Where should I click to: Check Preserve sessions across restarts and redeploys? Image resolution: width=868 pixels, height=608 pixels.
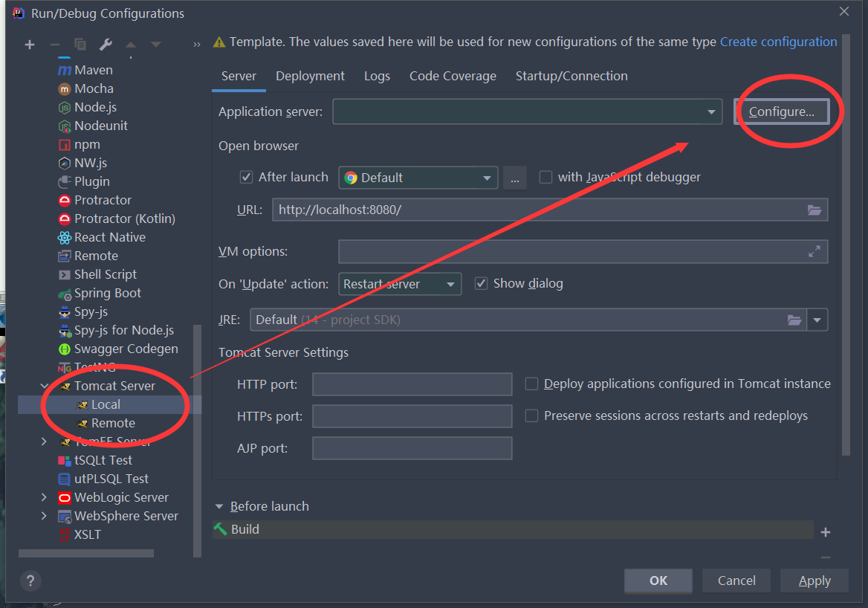tap(531, 415)
